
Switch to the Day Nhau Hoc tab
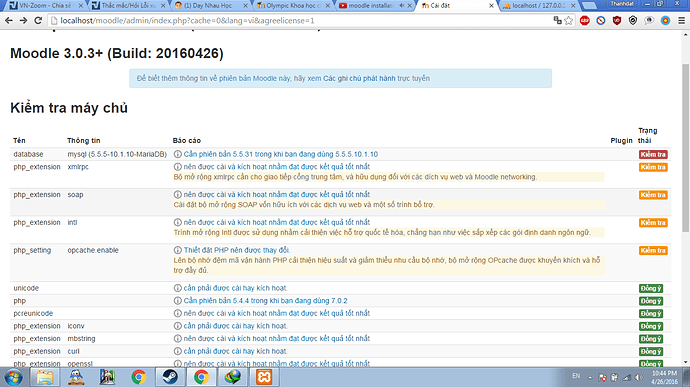(x=209, y=6)
